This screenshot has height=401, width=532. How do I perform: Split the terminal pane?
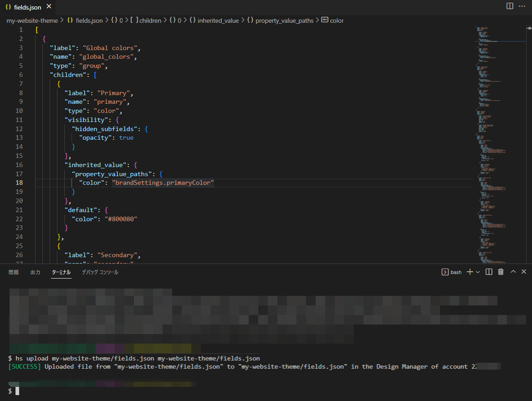click(489, 272)
